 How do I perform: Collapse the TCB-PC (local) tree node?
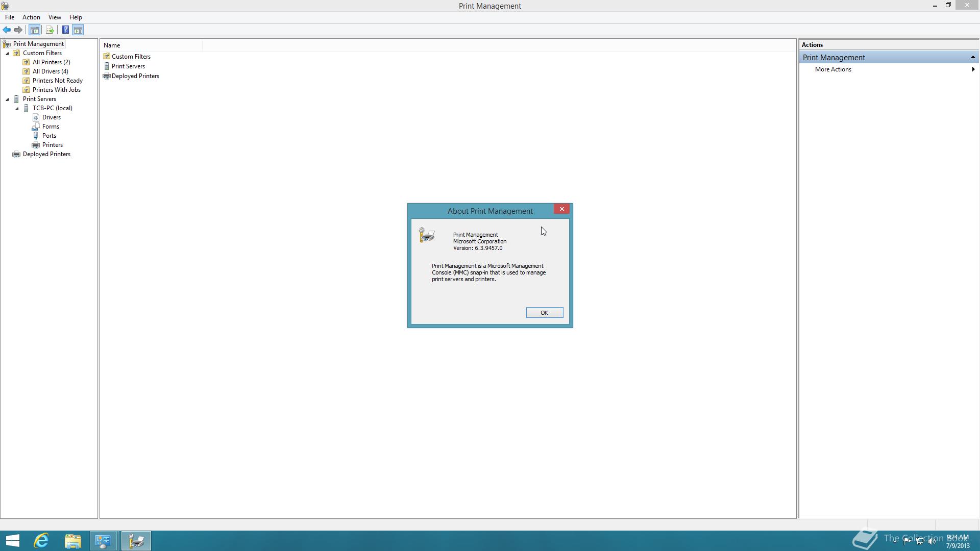point(17,109)
